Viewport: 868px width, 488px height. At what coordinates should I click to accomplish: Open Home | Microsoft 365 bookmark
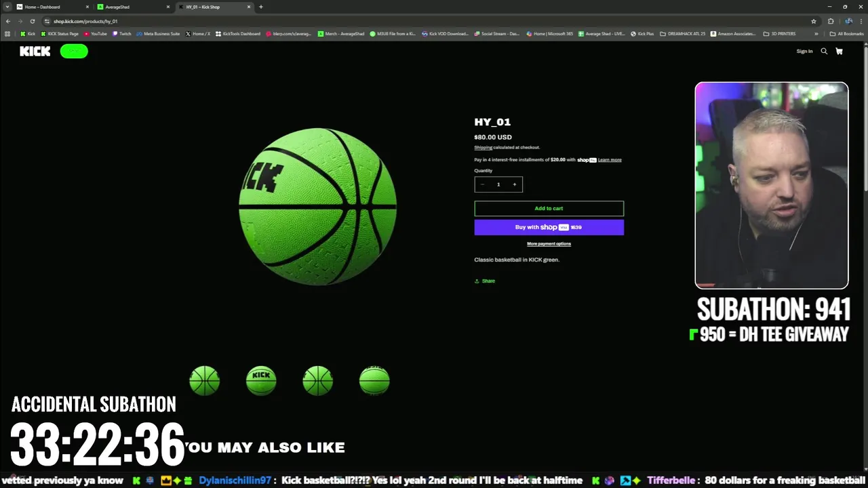(x=549, y=33)
